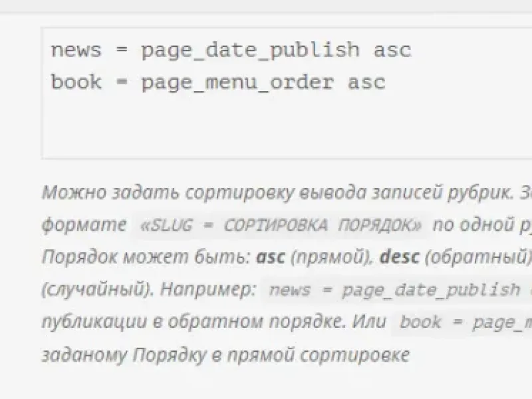Viewport: 532px width, 399px height.
Task: Click the asc value on the news line
Action: pos(394,49)
